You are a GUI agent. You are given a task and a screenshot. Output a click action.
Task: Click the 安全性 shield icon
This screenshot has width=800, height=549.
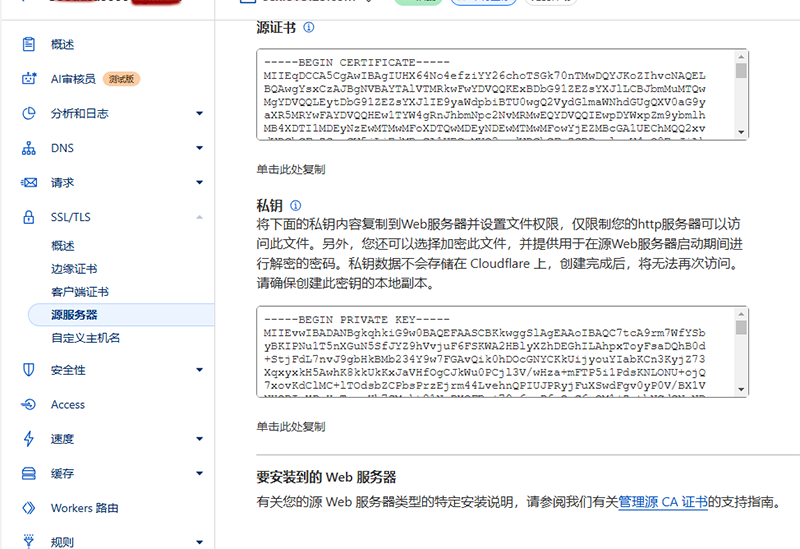(29, 370)
